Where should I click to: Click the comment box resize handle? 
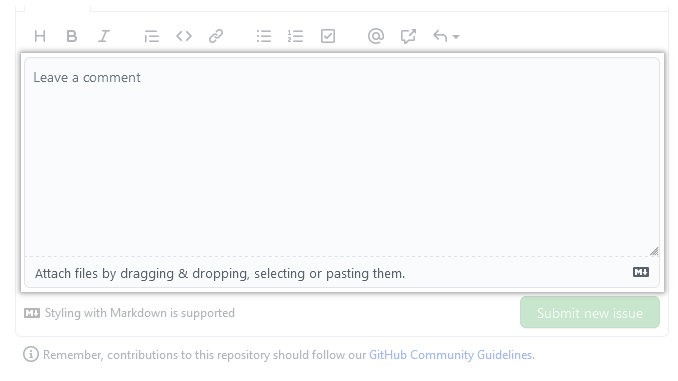pyautogui.click(x=654, y=251)
